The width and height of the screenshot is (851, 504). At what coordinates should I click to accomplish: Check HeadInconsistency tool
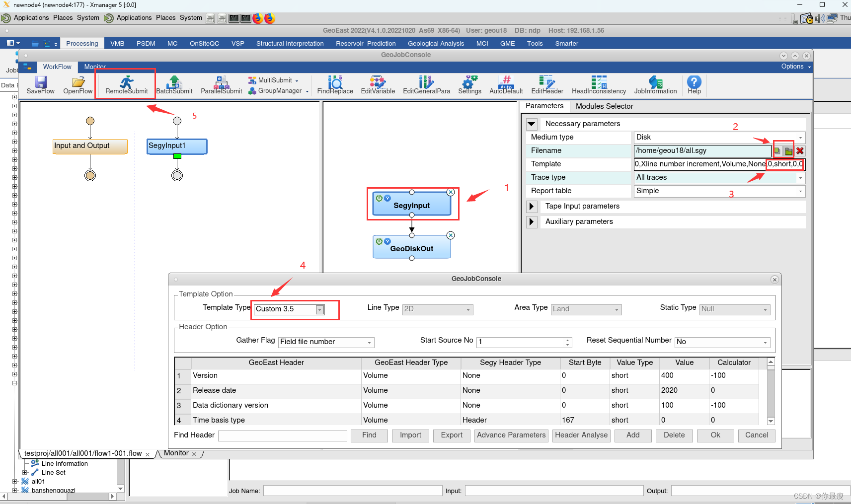tap(599, 85)
